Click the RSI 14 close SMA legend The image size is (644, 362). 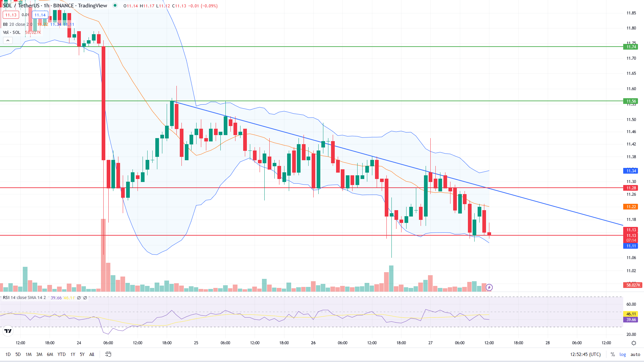pyautogui.click(x=24, y=298)
